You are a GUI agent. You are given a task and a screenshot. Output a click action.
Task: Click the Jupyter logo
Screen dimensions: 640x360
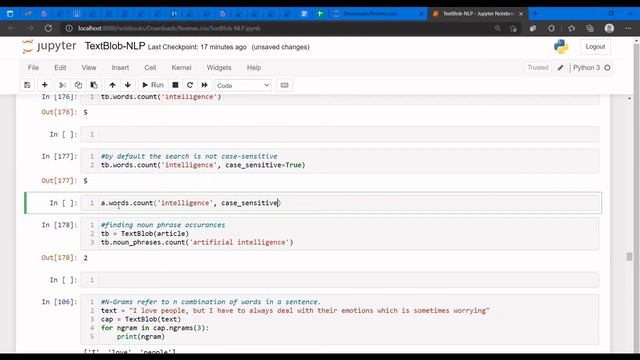(49, 46)
